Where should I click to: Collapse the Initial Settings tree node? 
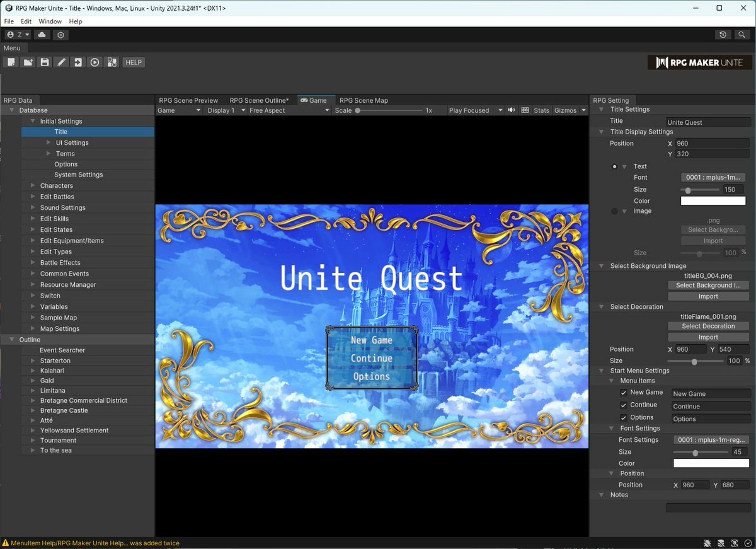click(33, 121)
